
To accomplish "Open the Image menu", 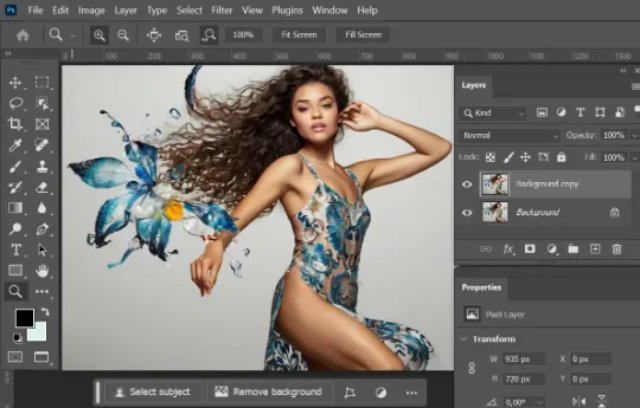I will point(91,11).
